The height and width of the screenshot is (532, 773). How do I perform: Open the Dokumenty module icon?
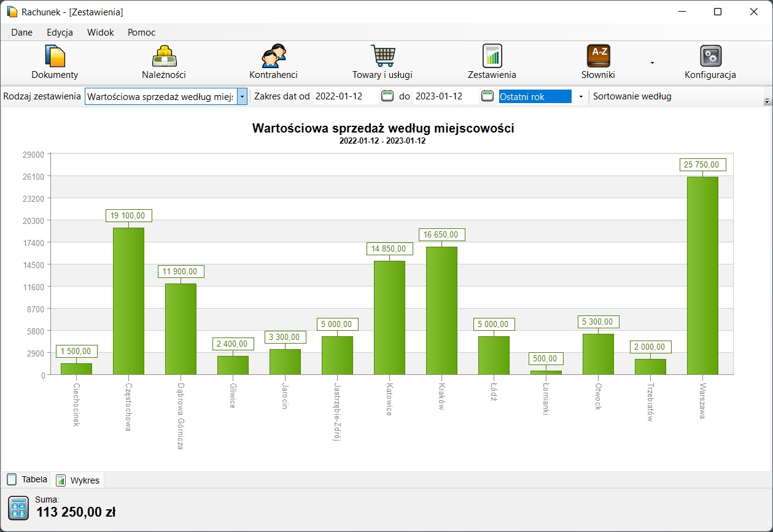point(55,56)
